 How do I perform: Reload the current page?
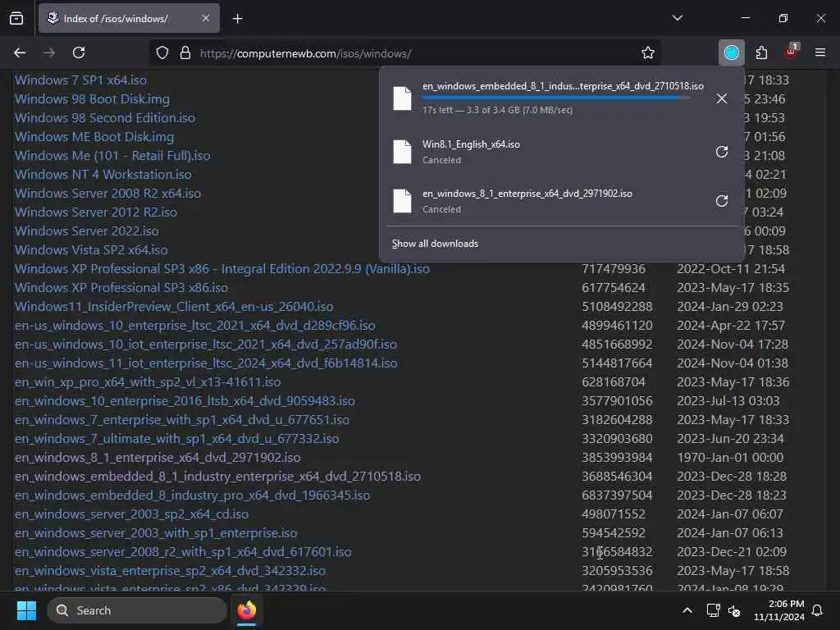pos(79,52)
